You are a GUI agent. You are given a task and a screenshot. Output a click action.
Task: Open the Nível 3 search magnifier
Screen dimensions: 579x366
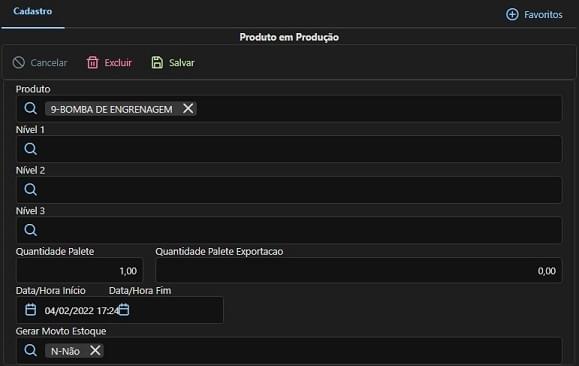click(31, 230)
